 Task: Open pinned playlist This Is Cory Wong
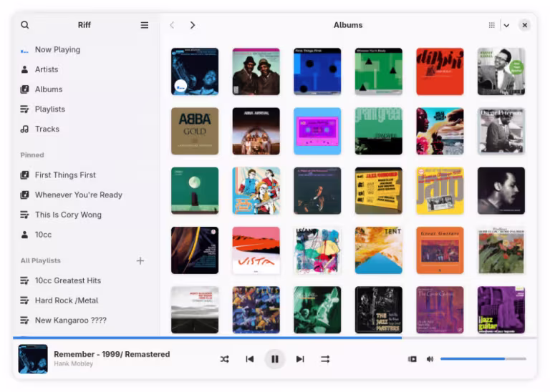pyautogui.click(x=86, y=215)
